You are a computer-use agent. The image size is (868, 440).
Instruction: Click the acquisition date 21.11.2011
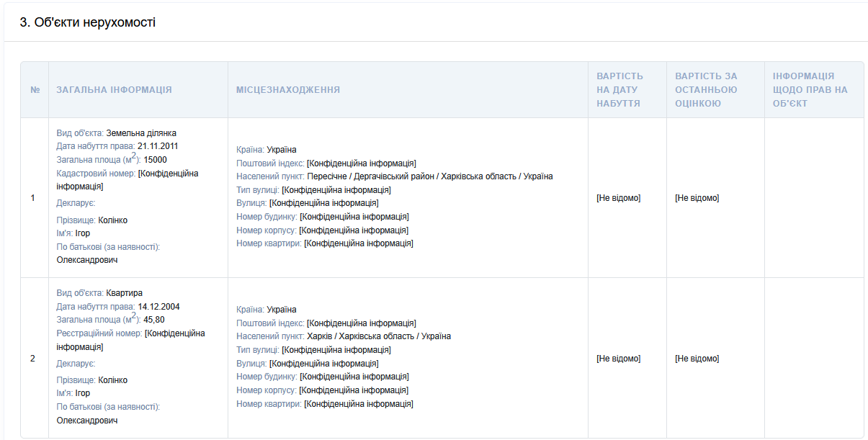(158, 146)
